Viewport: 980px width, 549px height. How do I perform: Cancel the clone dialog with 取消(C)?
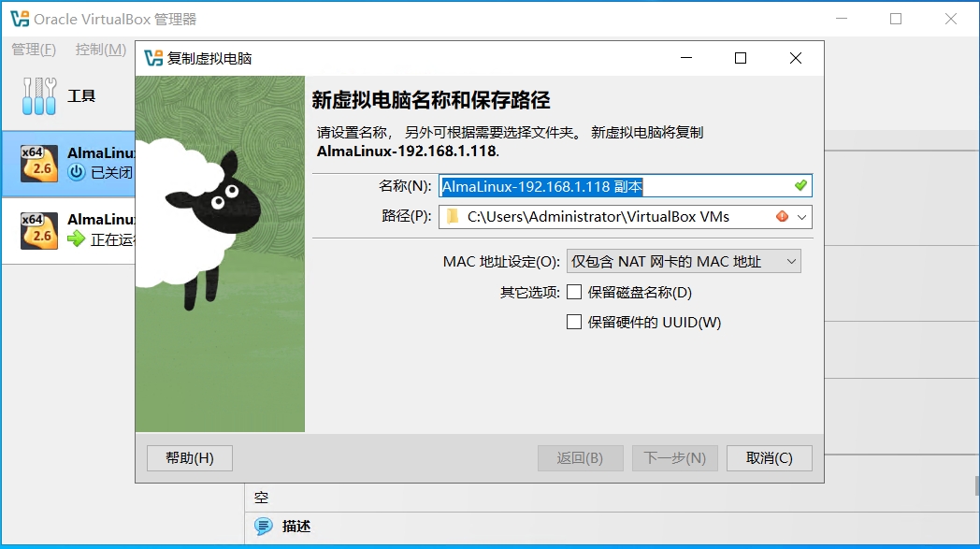770,458
